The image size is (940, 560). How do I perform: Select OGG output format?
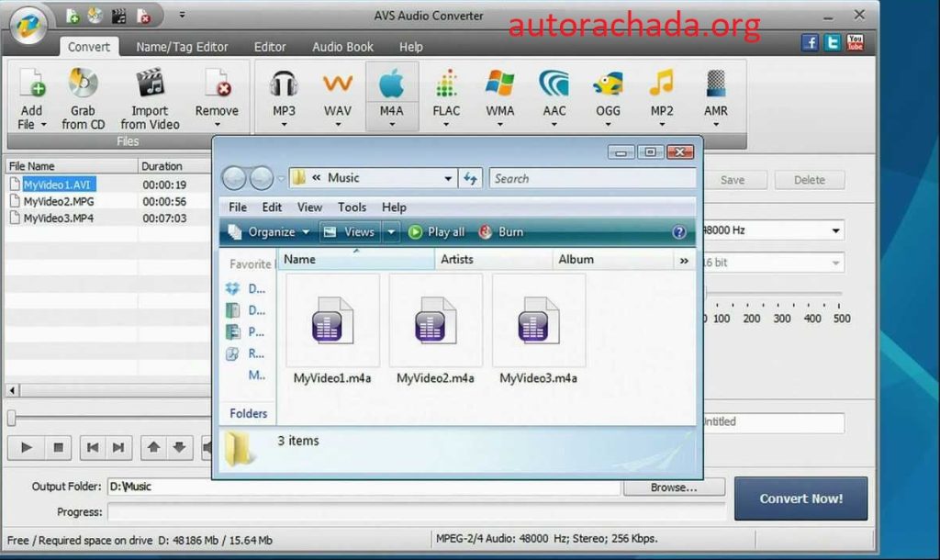[608, 95]
